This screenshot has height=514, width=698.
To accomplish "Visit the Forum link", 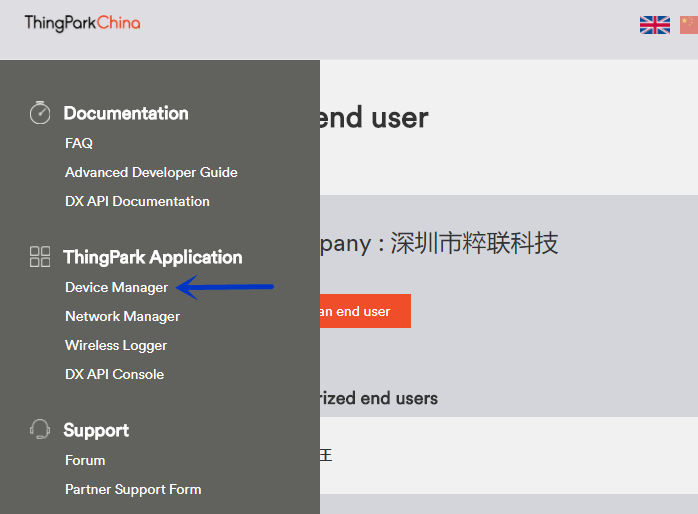I will pyautogui.click(x=85, y=460).
